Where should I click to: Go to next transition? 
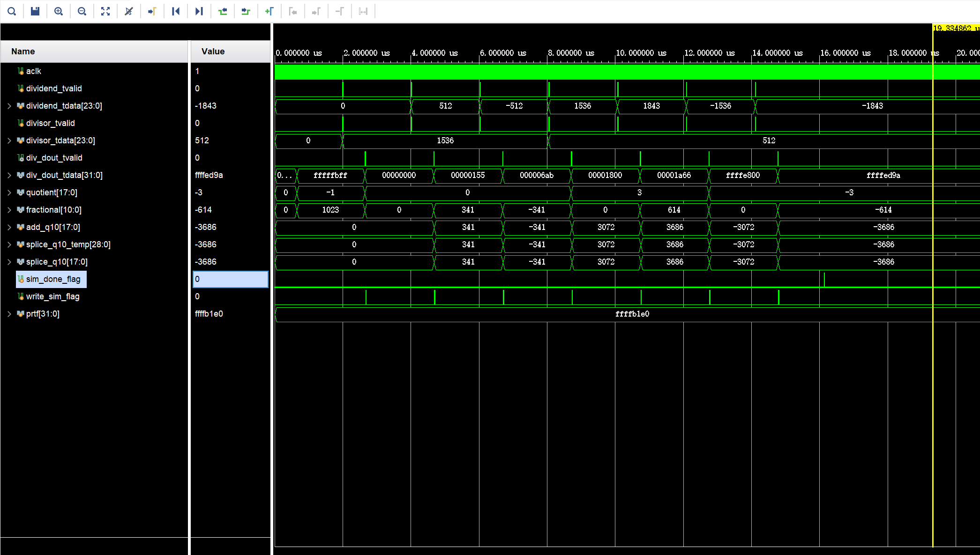246,11
